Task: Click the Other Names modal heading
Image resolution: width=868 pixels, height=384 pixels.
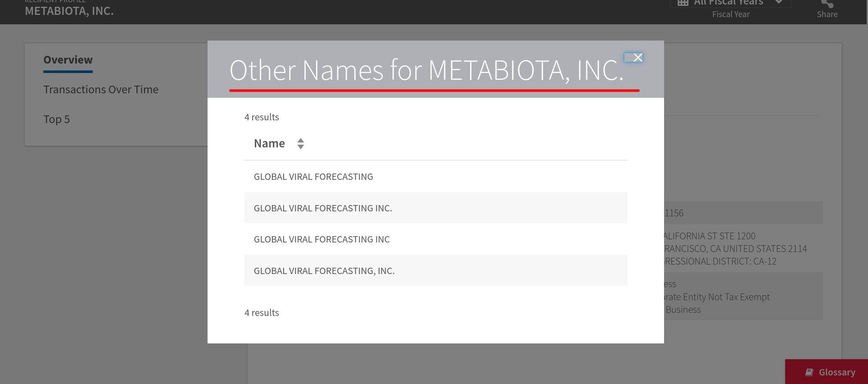Action: 427,70
